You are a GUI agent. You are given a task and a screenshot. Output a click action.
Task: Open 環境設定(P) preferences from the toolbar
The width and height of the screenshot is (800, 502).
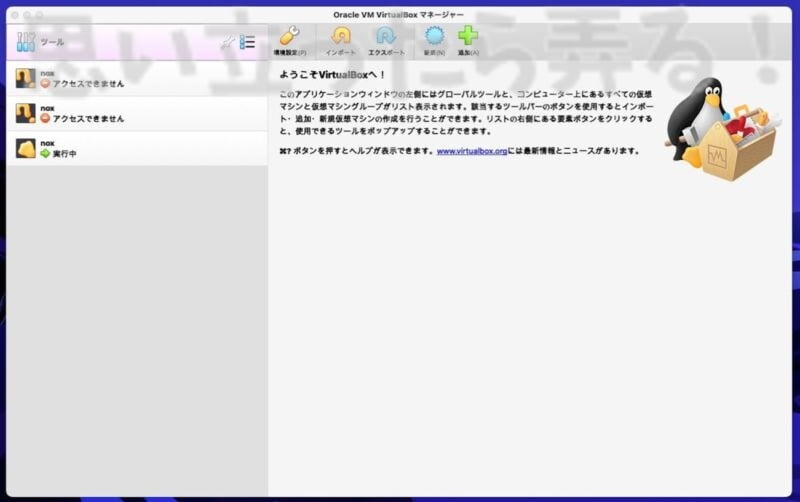(x=290, y=41)
